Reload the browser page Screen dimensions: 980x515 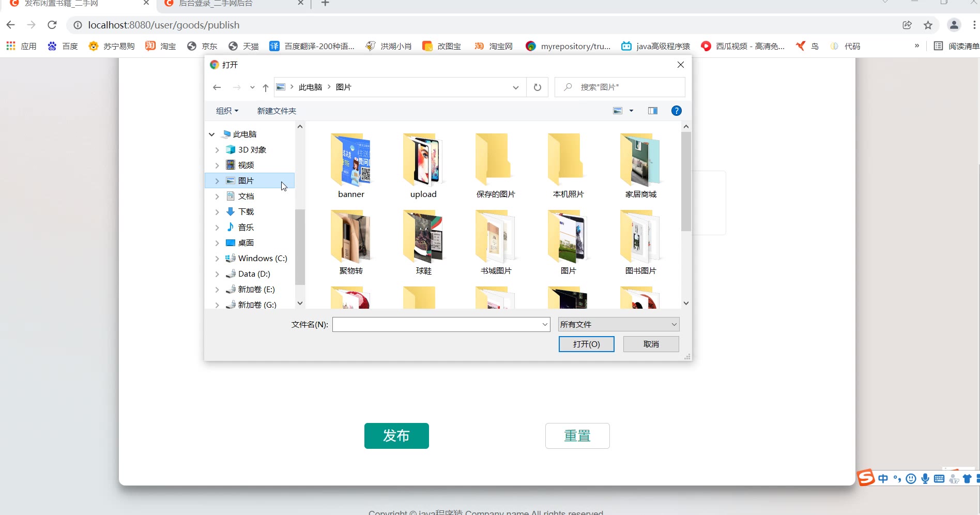pos(52,25)
